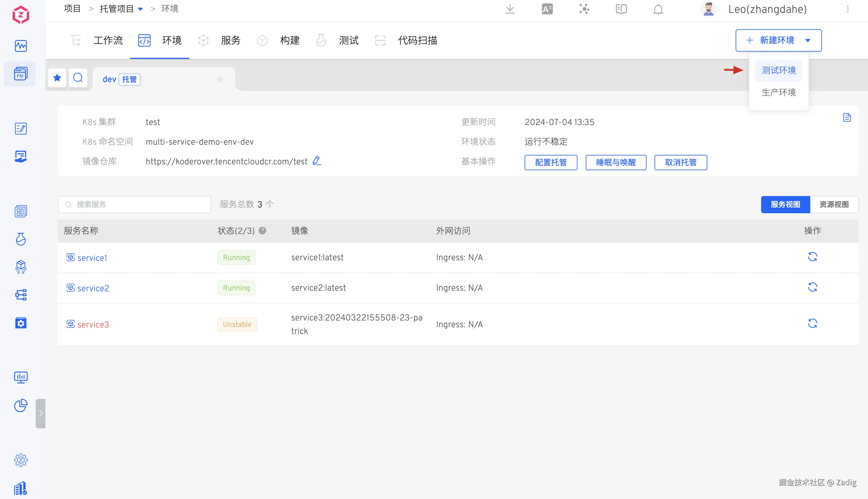Click the 睡眠与唤醒 button
868x499 pixels.
point(616,163)
